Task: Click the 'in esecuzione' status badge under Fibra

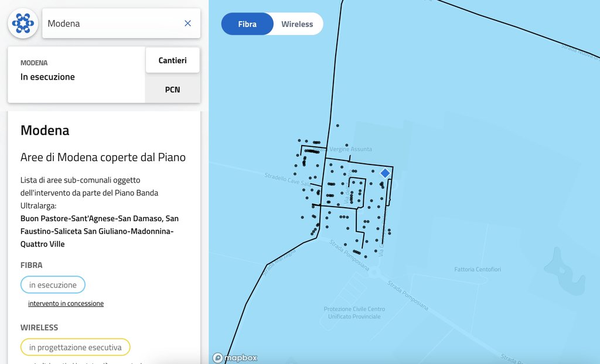Action: (53, 285)
